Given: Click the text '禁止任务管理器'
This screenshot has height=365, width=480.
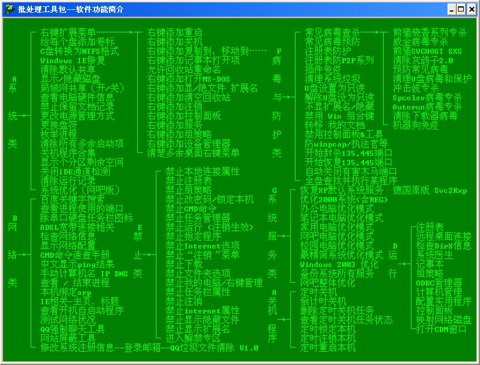Looking at the screenshot, I should point(198,218).
